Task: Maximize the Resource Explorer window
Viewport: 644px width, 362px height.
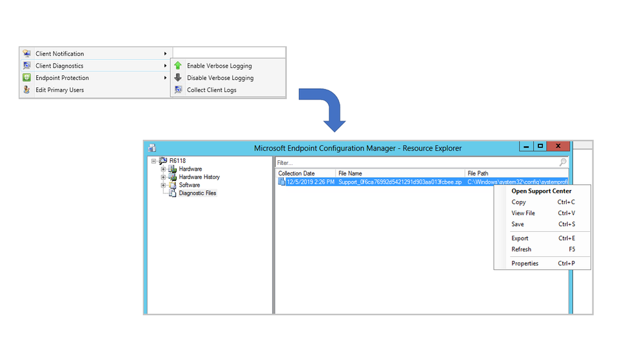Action: point(540,146)
